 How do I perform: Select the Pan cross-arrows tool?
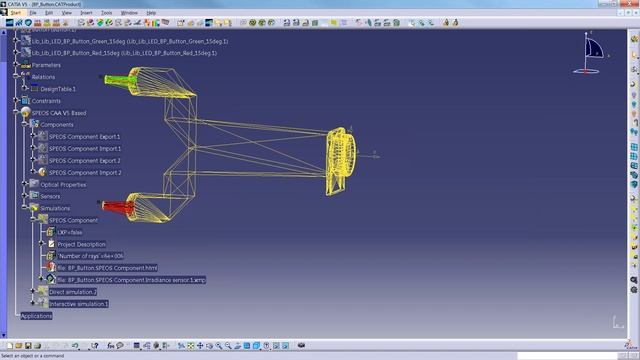[200, 346]
